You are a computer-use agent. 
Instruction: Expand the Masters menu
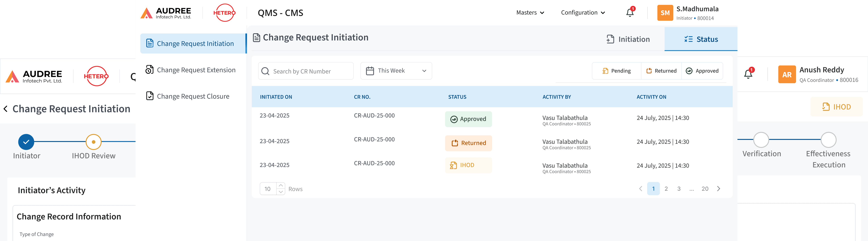click(530, 13)
